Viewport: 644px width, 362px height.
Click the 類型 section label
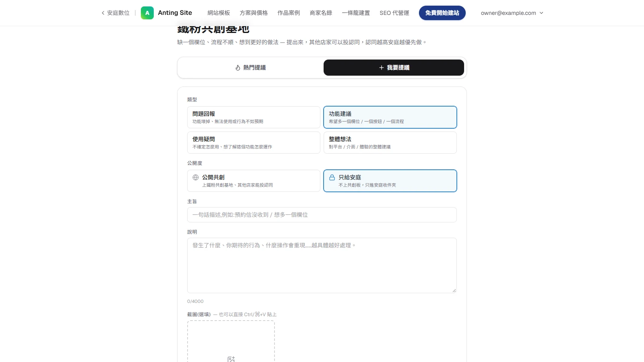192,99
